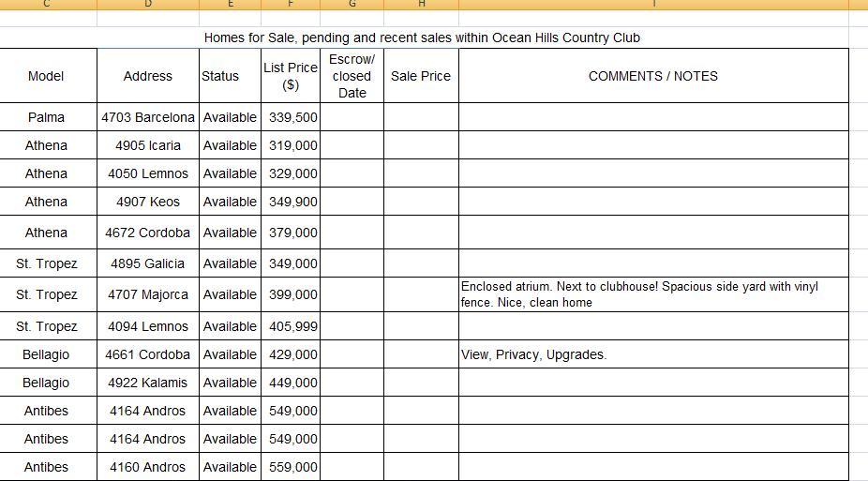This screenshot has width=868, height=481.
Task: Click the COMMENTS / NOTES header cell
Action: (653, 76)
